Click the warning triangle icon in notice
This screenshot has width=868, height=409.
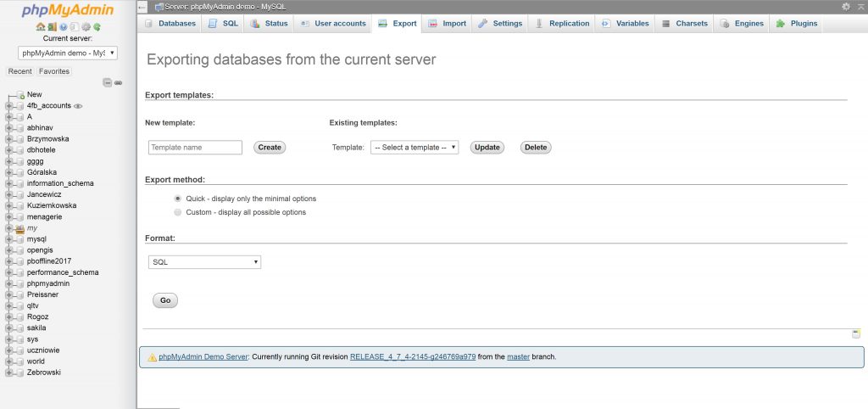(x=153, y=357)
